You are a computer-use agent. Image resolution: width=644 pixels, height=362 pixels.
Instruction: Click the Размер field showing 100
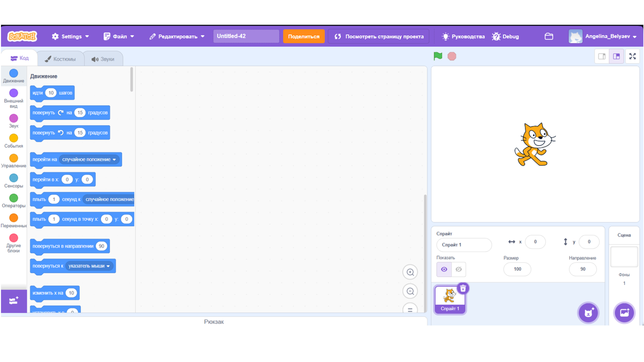tap(517, 269)
